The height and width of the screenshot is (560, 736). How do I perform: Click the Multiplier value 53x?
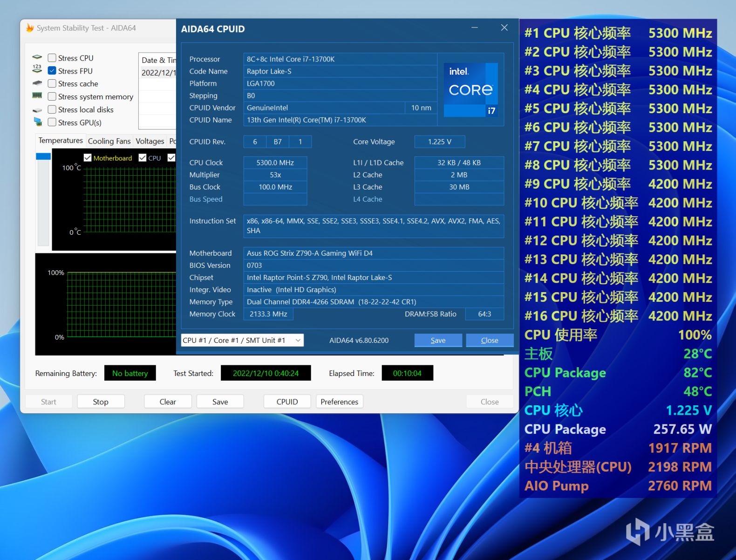tap(275, 175)
